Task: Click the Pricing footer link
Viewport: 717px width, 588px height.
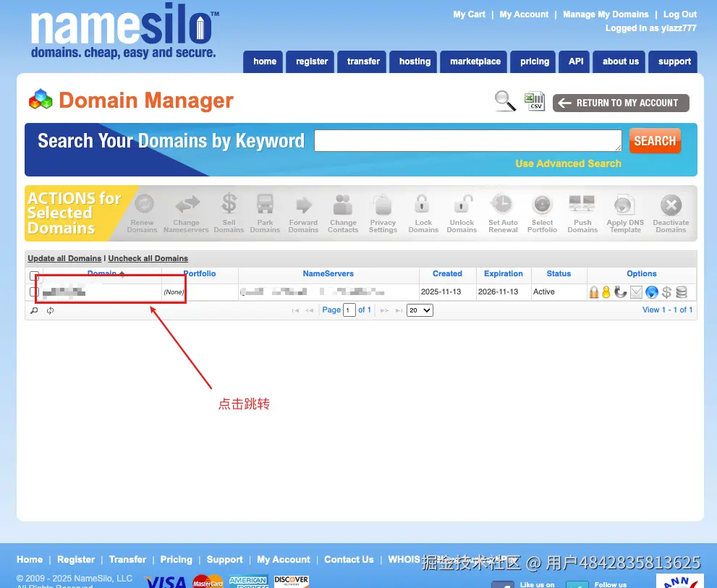Action: pos(176,560)
